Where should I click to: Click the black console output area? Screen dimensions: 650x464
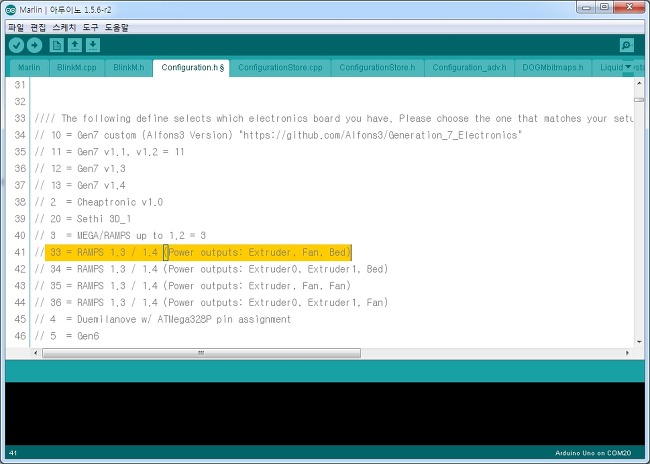(325, 413)
